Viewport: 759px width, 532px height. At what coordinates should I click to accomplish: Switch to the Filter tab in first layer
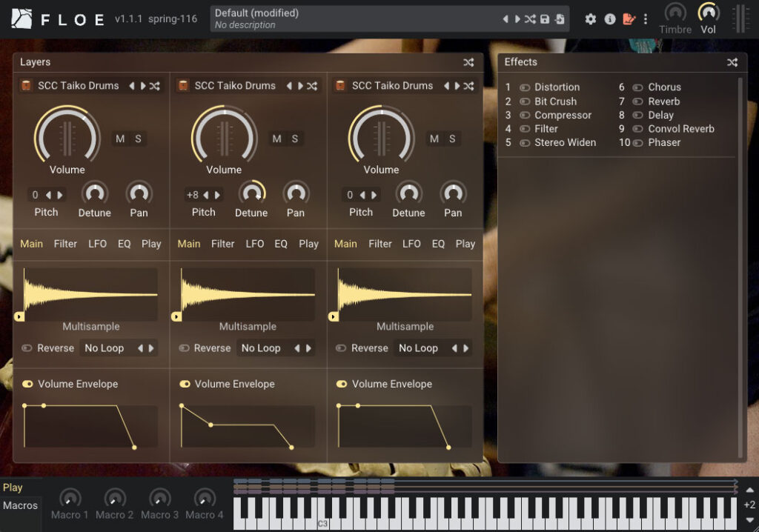[x=65, y=244]
